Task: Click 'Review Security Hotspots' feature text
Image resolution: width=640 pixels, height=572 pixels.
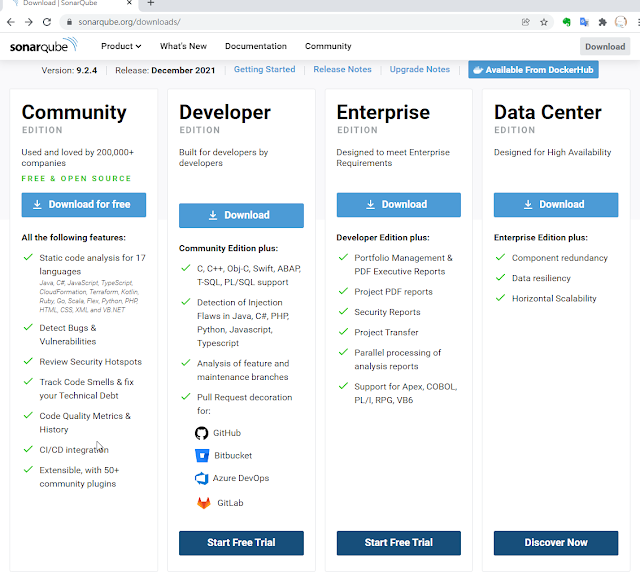Action: (90, 362)
